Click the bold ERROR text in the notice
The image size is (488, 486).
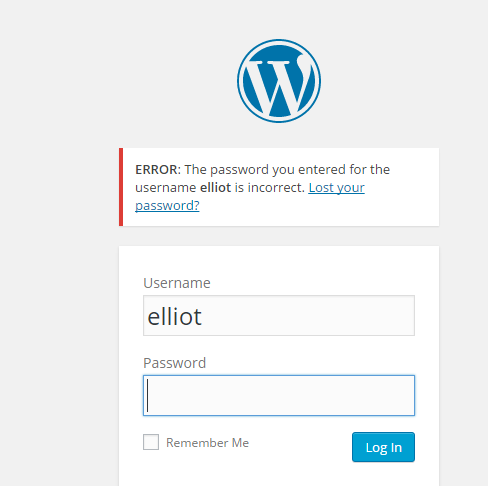tap(158, 170)
